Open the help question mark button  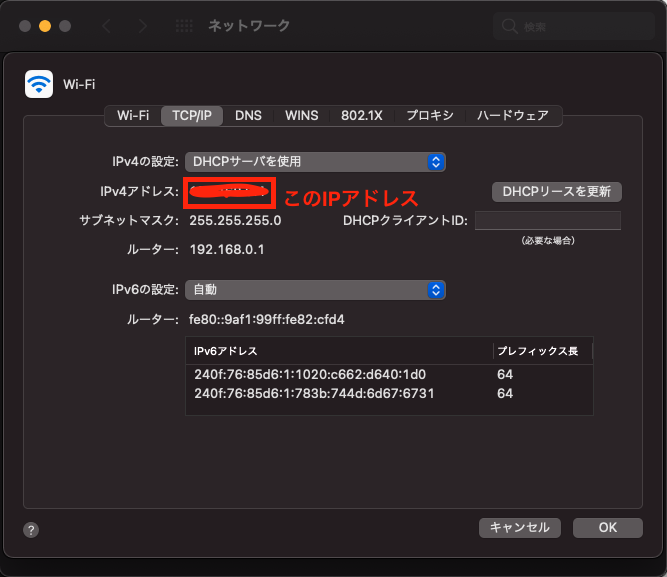point(31,530)
